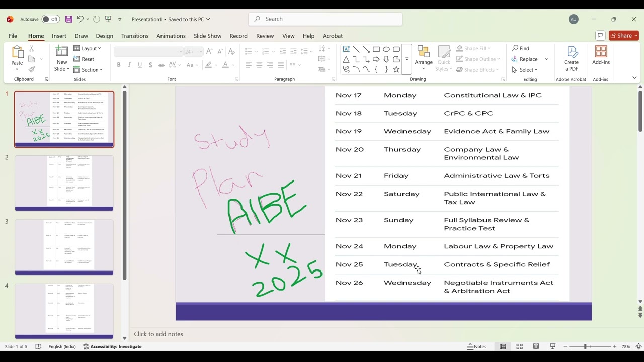Open the File menu tab
This screenshot has height=362, width=644.
pyautogui.click(x=13, y=36)
